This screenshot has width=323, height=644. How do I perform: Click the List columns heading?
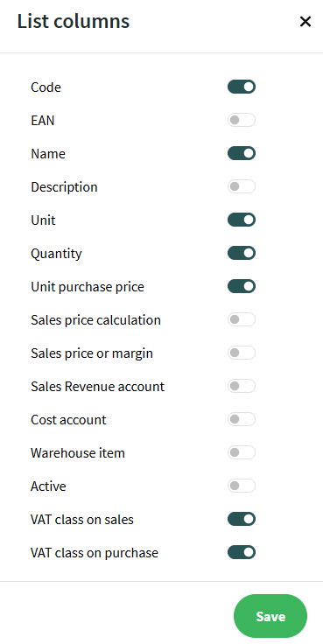(74, 21)
